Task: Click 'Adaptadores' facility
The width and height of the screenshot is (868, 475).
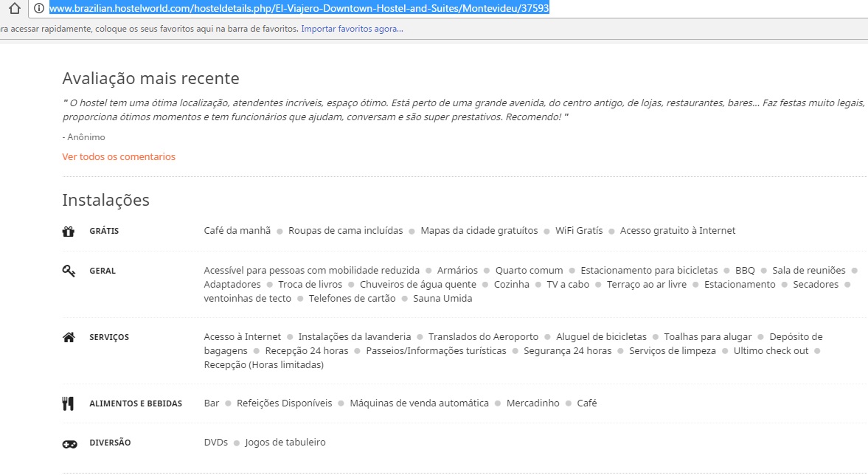Action: tap(232, 284)
